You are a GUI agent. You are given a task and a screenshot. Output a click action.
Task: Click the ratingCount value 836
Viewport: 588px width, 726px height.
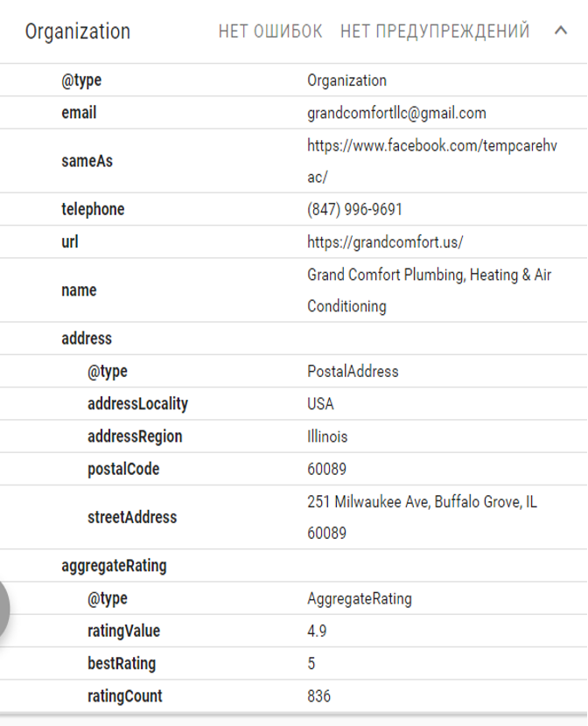319,696
